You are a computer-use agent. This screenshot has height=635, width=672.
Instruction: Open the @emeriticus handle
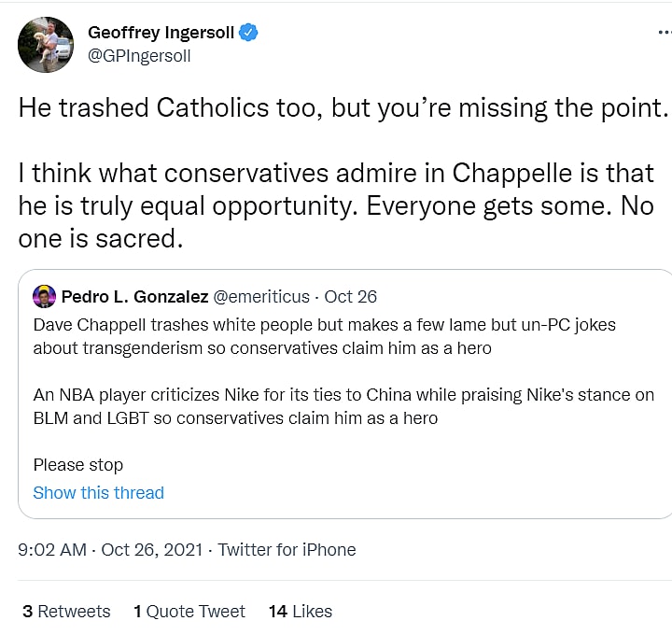click(x=261, y=297)
